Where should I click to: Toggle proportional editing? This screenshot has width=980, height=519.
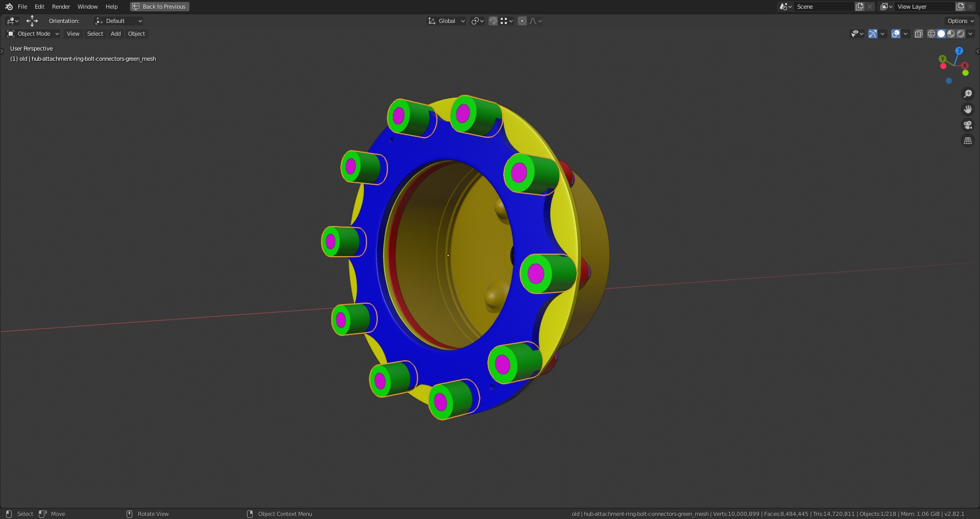pyautogui.click(x=522, y=21)
